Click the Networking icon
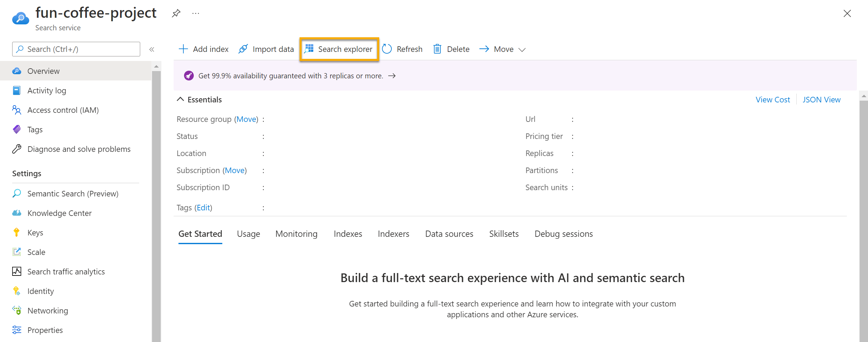868x342 pixels. 17,311
